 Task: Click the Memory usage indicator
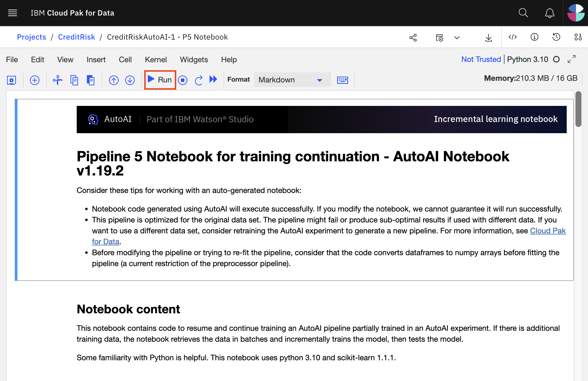point(531,78)
